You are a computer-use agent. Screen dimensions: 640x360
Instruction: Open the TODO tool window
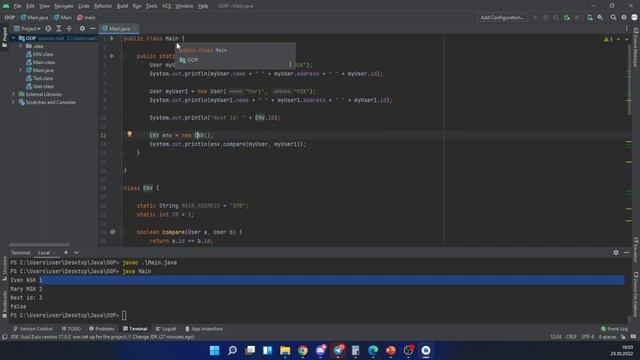point(71,329)
